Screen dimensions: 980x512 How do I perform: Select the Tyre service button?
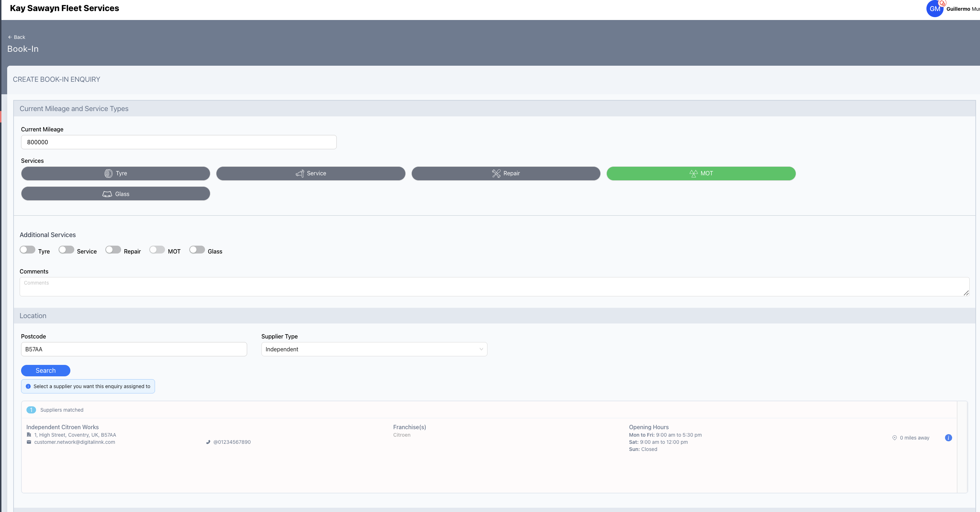[x=116, y=174]
